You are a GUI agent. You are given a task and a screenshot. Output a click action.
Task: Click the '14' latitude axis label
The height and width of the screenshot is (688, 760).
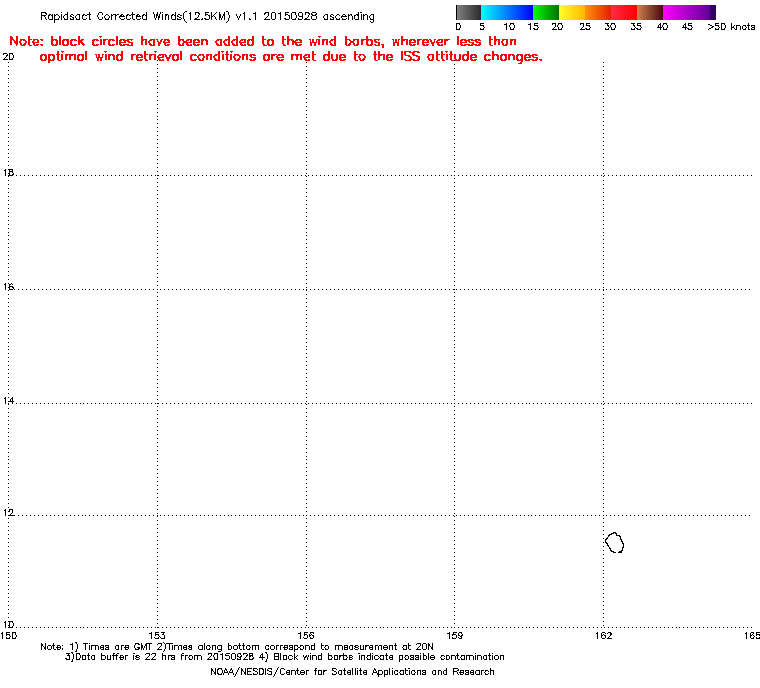coord(8,401)
